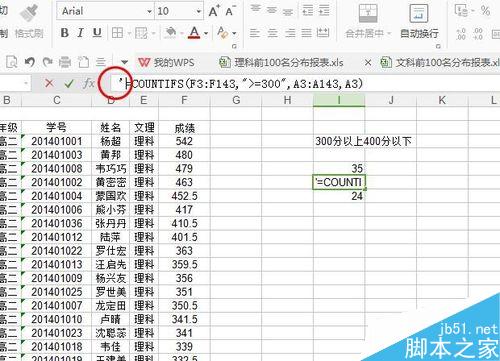Screen dimensions: 500x361
Task: Open the clear formatting dropdown arrow
Action: [x=234, y=33]
